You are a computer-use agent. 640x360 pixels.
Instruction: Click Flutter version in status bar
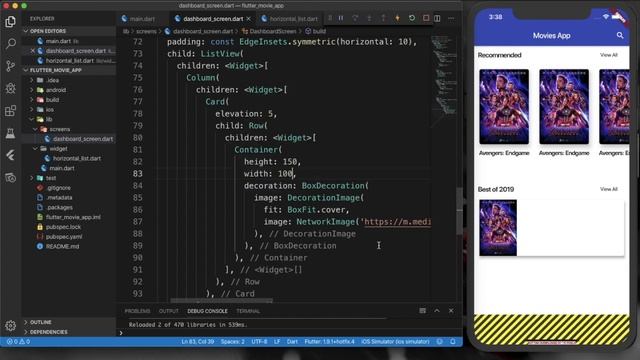329,342
